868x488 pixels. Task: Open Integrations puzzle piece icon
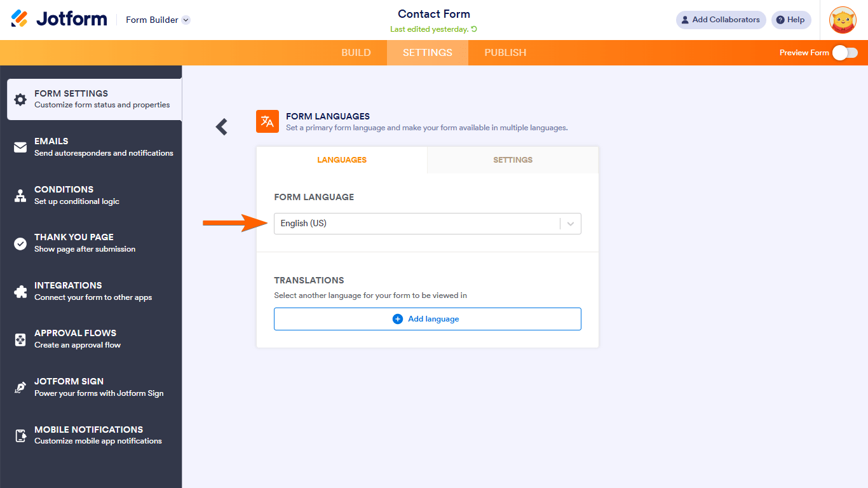(20, 292)
